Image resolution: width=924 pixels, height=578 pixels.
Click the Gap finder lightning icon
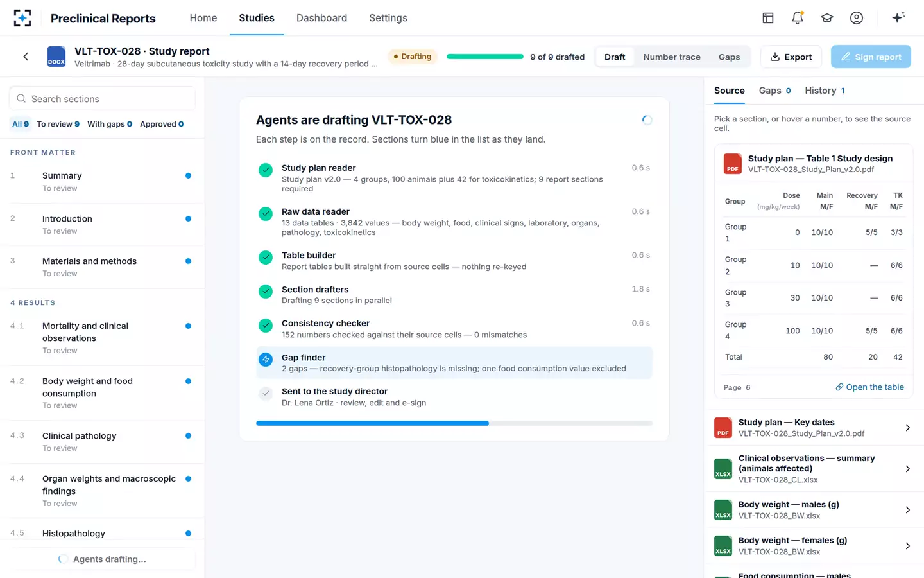click(x=266, y=360)
